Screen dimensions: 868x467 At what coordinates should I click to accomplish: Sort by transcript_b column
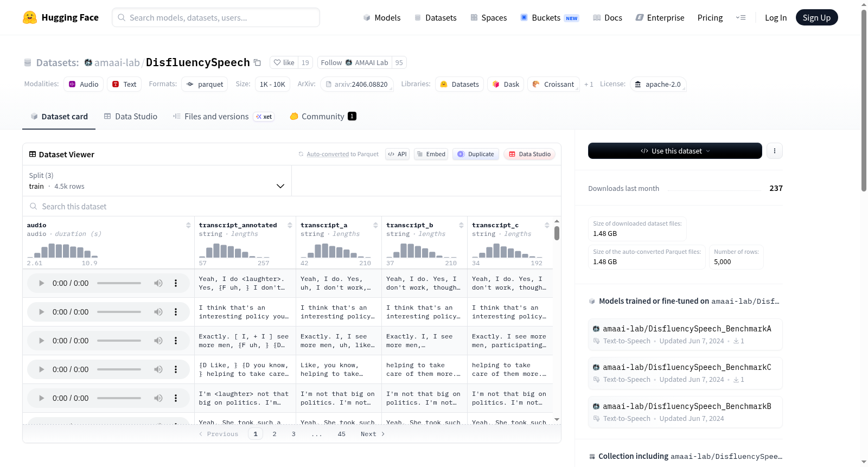coord(461,225)
